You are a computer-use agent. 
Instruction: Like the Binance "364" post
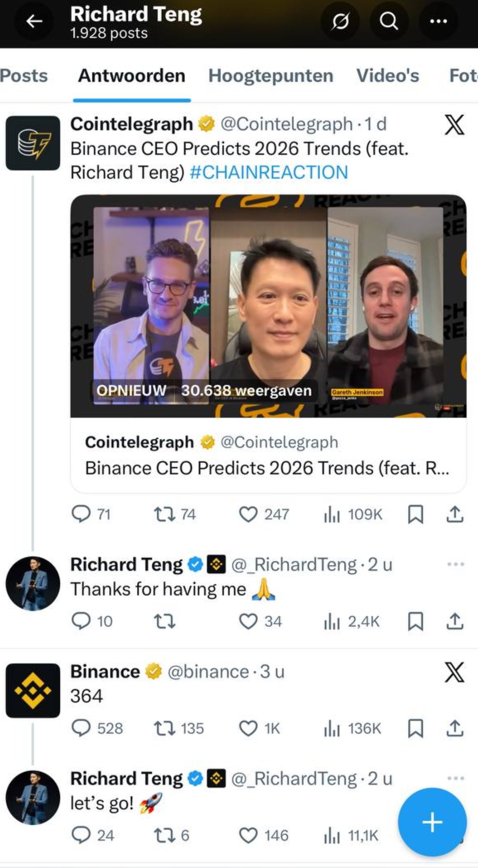(248, 728)
